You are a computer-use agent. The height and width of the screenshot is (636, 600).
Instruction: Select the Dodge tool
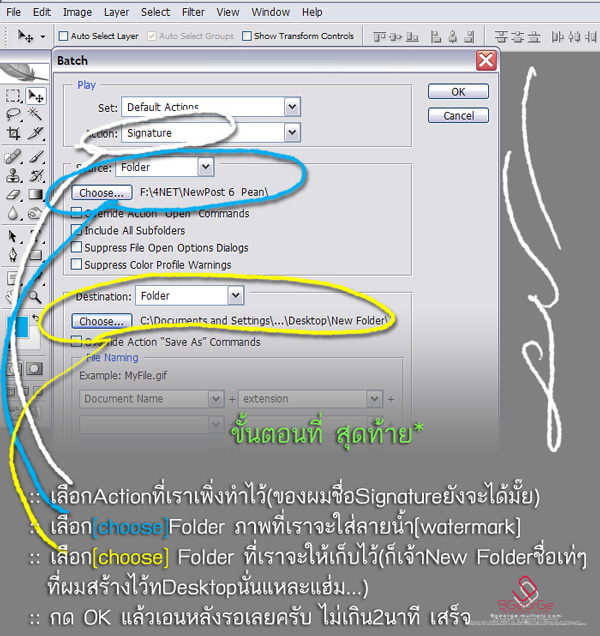click(36, 213)
